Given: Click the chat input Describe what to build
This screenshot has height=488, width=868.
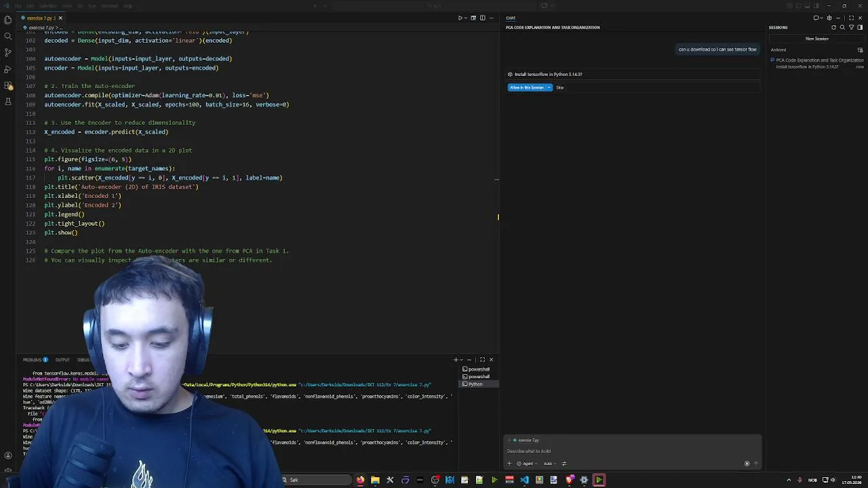Looking at the screenshot, I should coord(631,451).
